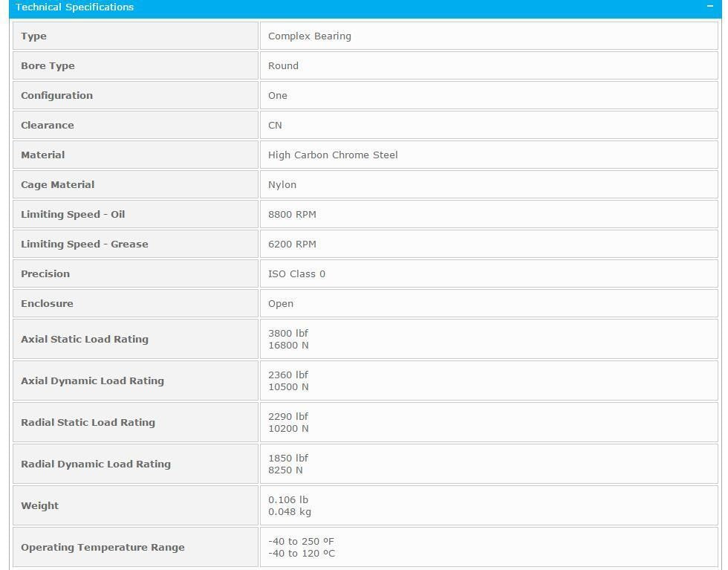The height and width of the screenshot is (570, 728).
Task: Click the 0.106 lb weight value
Action: [288, 500]
